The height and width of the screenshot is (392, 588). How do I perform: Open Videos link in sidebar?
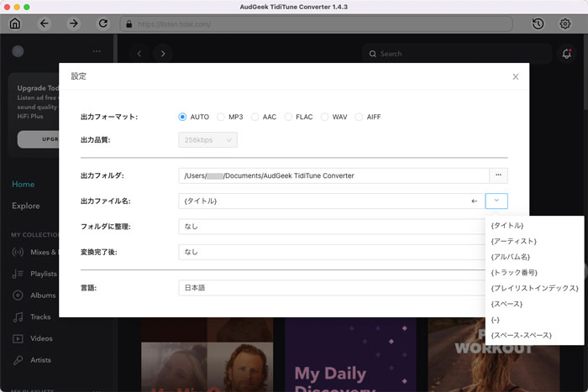tap(41, 338)
